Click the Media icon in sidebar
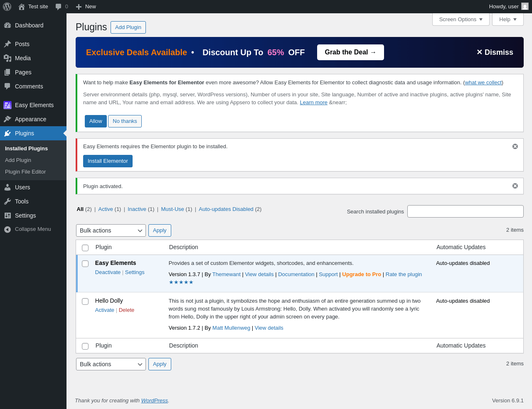The height and width of the screenshot is (409, 532). 7,58
